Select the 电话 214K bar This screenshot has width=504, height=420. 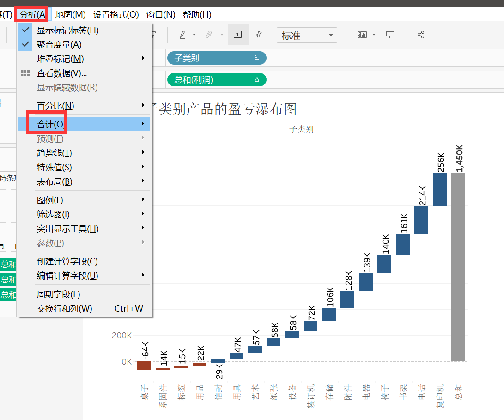pos(421,220)
